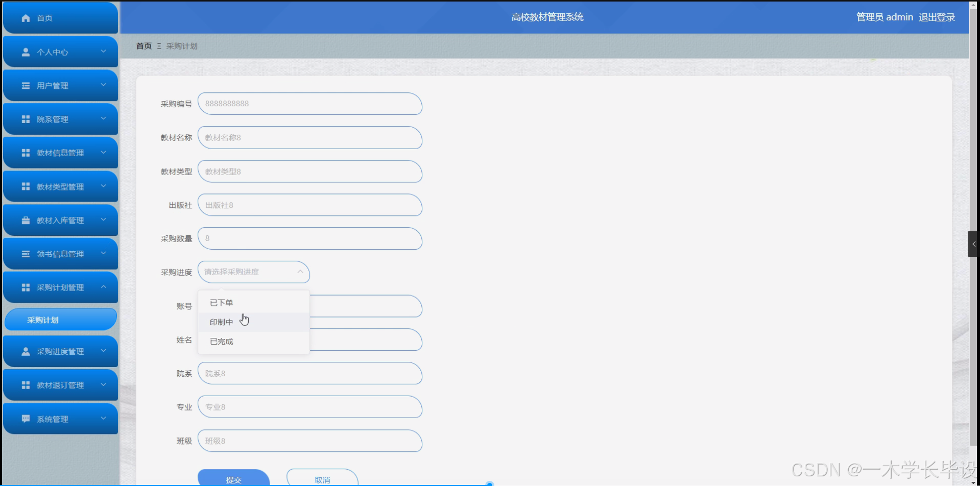
Task: Click the 采购计划管理 grid icon
Action: [26, 287]
